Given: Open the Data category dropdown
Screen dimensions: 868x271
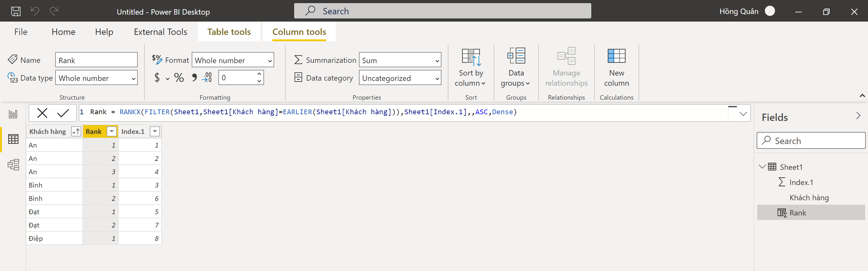Looking at the screenshot, I should (400, 78).
